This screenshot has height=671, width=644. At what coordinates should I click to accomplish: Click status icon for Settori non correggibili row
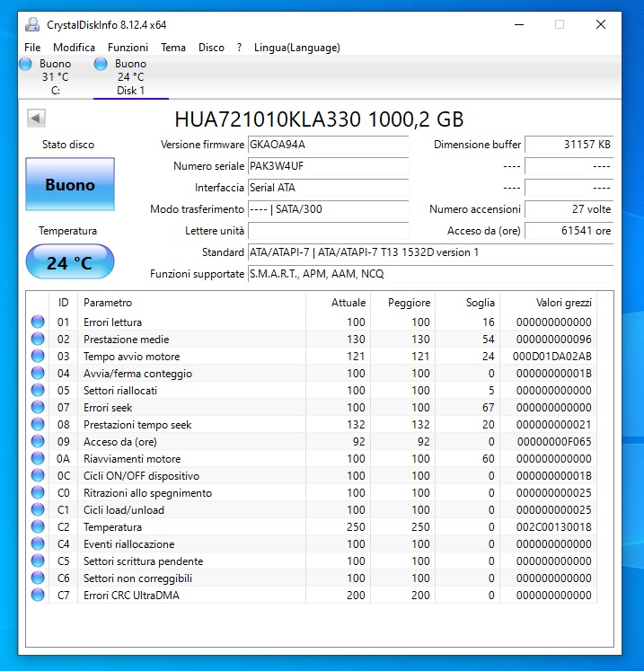click(38, 578)
